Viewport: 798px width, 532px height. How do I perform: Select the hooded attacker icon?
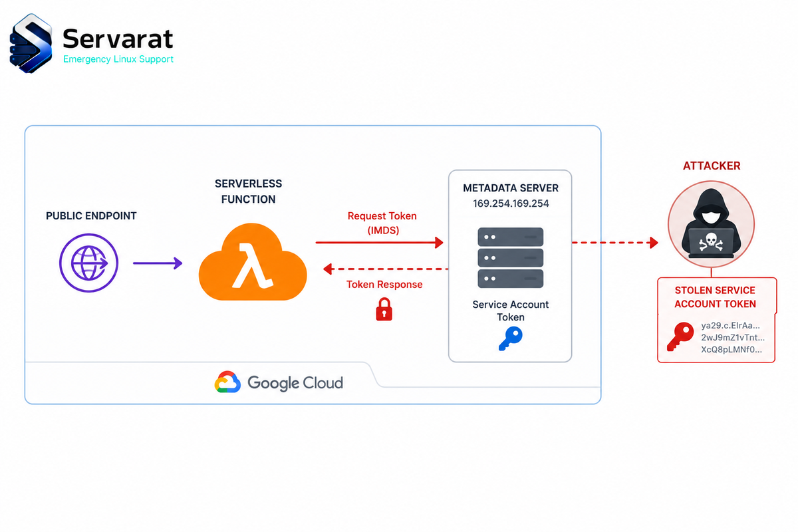[x=711, y=223]
